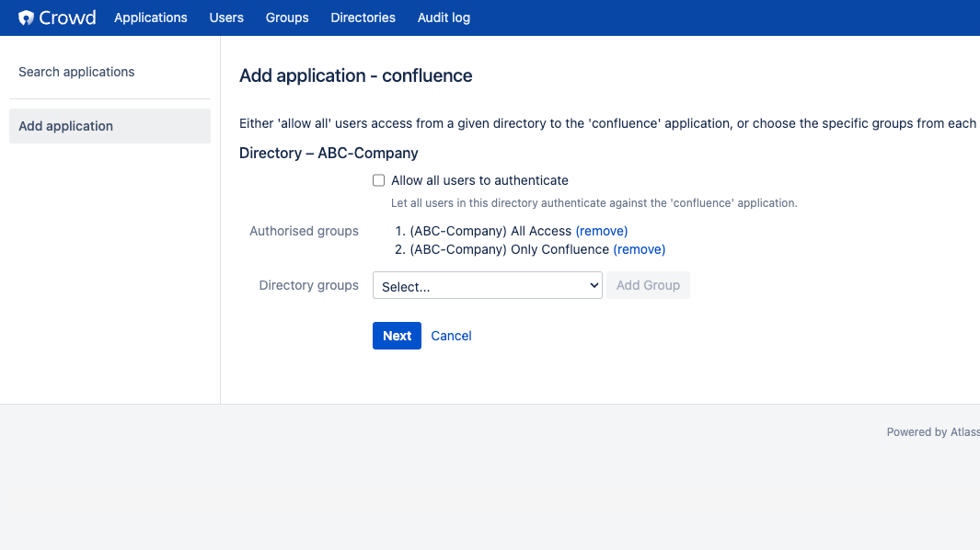Image resolution: width=980 pixels, height=550 pixels.
Task: Click the Directory groups label
Action: pyautogui.click(x=309, y=285)
